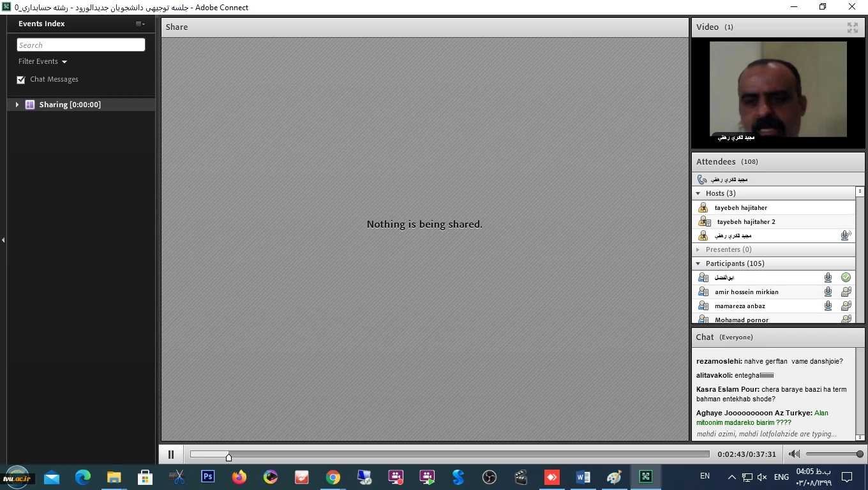Select attendee tayebeh hajitaher
Viewport: 868px width, 490px height.
[x=740, y=207]
